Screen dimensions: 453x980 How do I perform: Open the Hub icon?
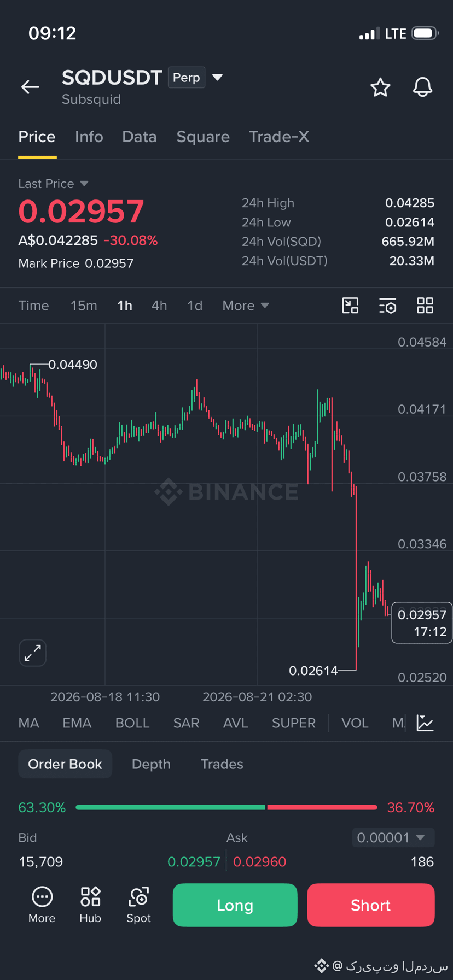point(90,905)
